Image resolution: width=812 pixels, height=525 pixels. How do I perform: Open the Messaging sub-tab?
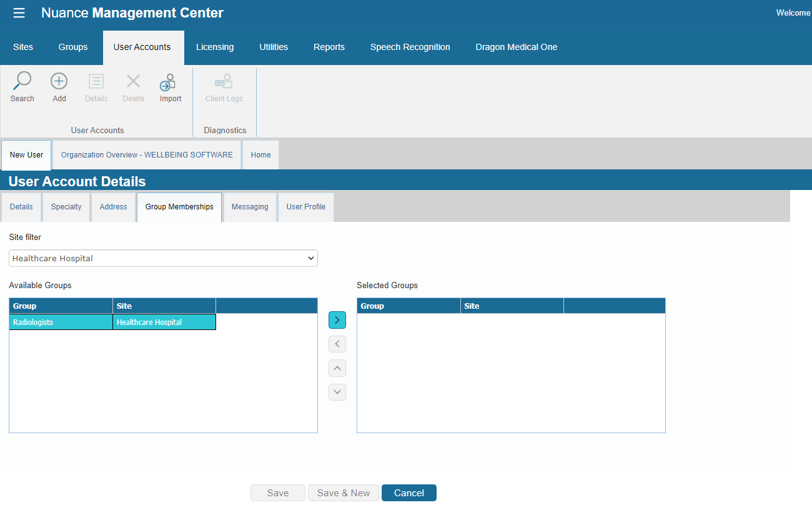[x=250, y=207]
